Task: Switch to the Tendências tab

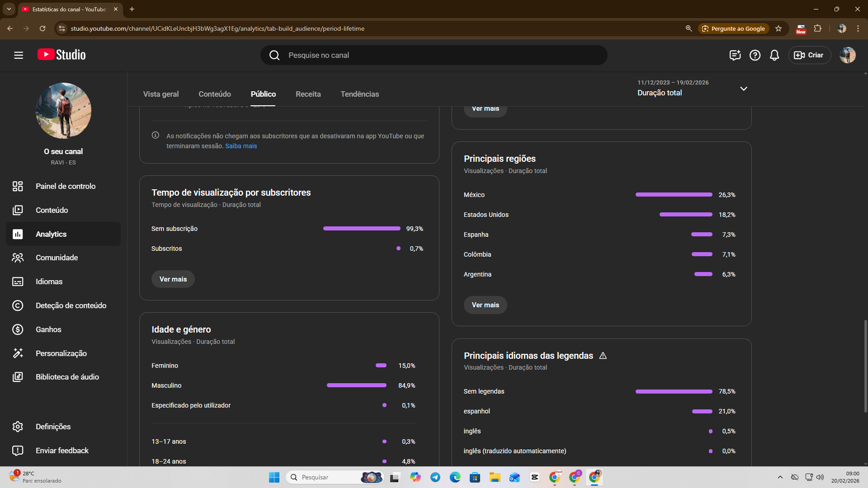Action: point(359,94)
